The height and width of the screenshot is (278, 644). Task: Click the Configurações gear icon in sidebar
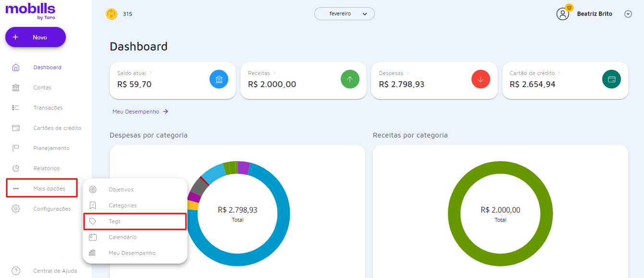tap(16, 209)
